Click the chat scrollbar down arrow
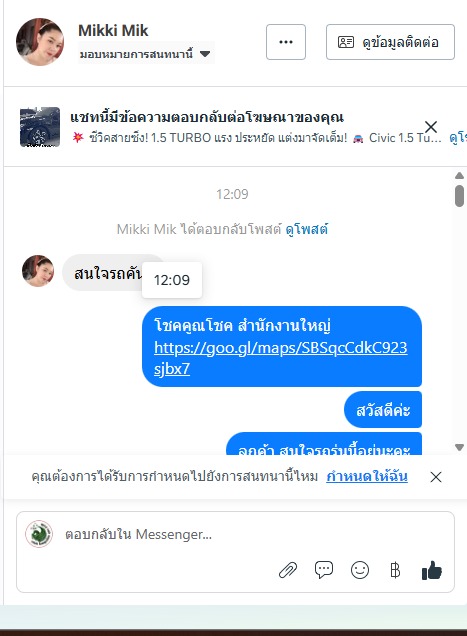This screenshot has width=467, height=636. point(459,447)
